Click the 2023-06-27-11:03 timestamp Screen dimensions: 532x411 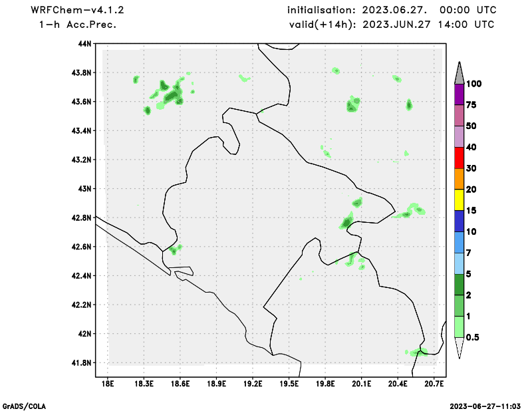(485, 406)
